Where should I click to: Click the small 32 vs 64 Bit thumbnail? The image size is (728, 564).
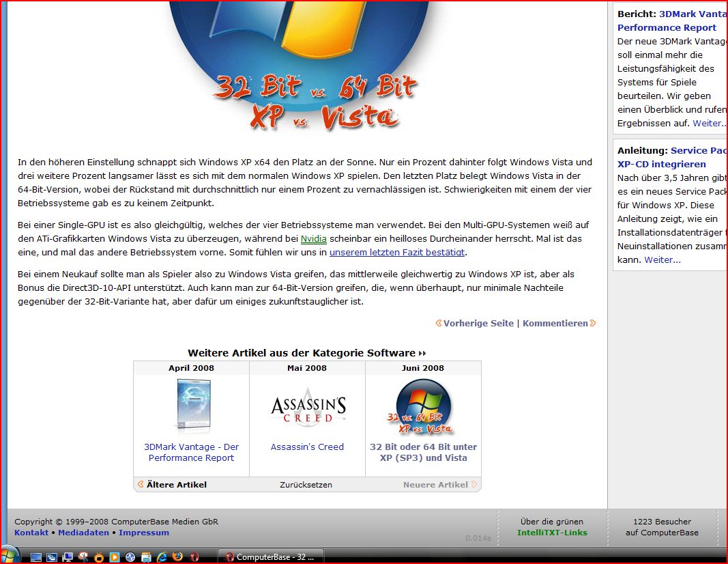point(422,406)
